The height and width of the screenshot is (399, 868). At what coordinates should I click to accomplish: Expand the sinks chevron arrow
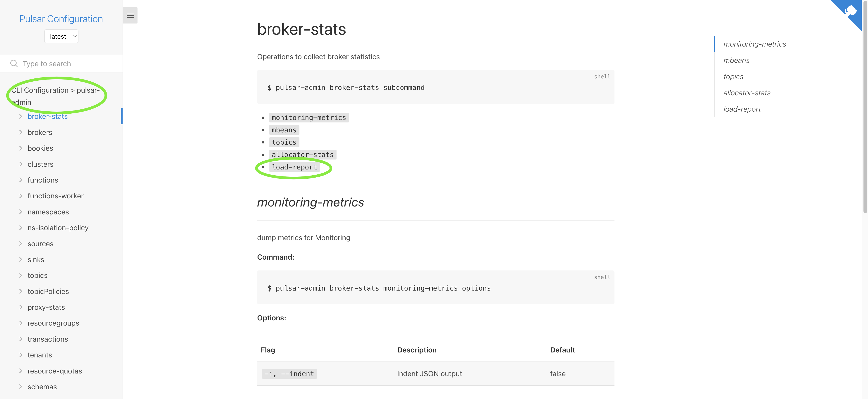[x=21, y=260]
